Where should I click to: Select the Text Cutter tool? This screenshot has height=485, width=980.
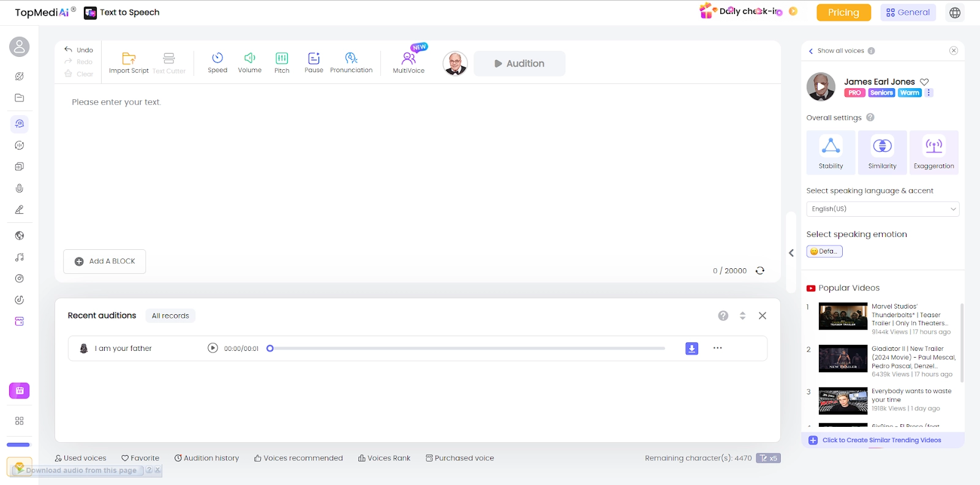169,62
